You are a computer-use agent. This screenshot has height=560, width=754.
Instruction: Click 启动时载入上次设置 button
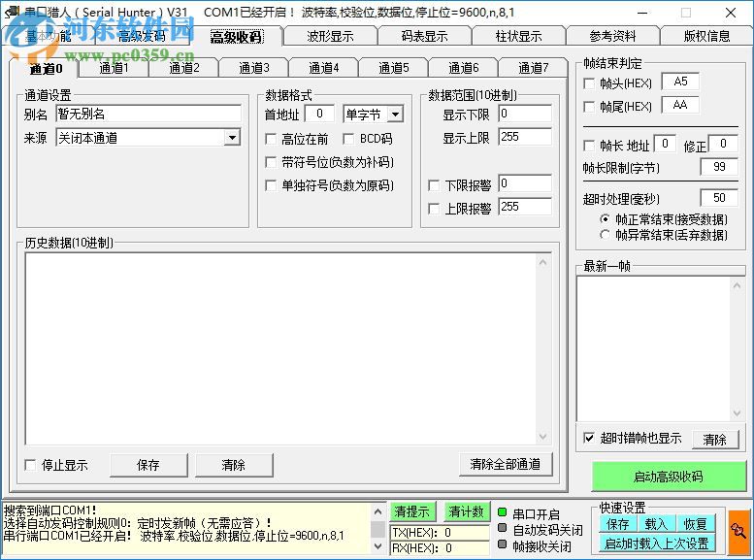click(x=657, y=544)
